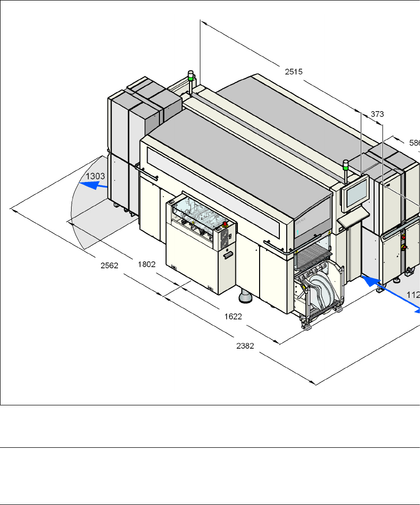
Task: Select the 1622 dimension label
Action: coord(233,317)
